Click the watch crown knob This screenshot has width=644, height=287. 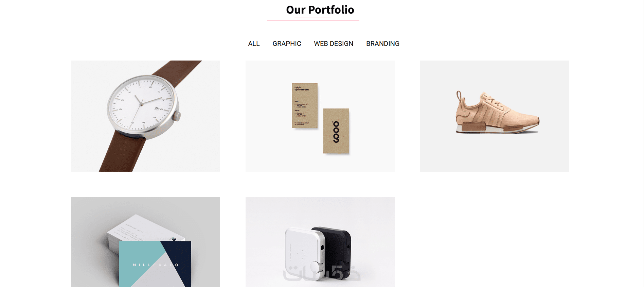click(177, 116)
